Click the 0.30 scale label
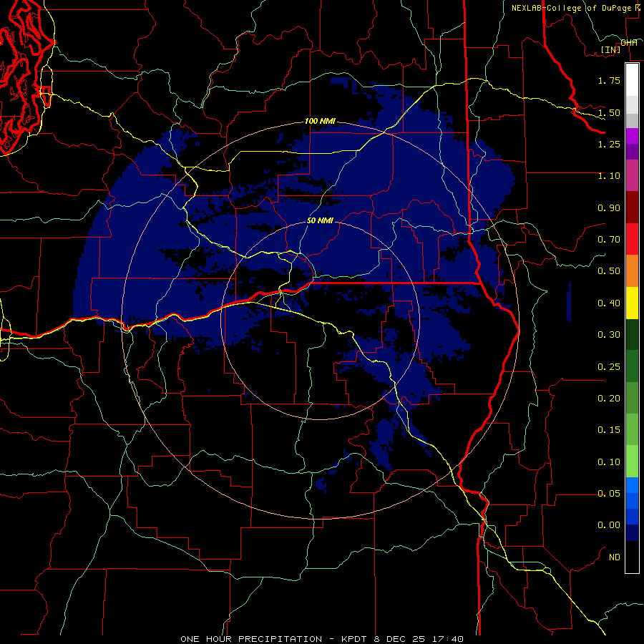 (609, 335)
